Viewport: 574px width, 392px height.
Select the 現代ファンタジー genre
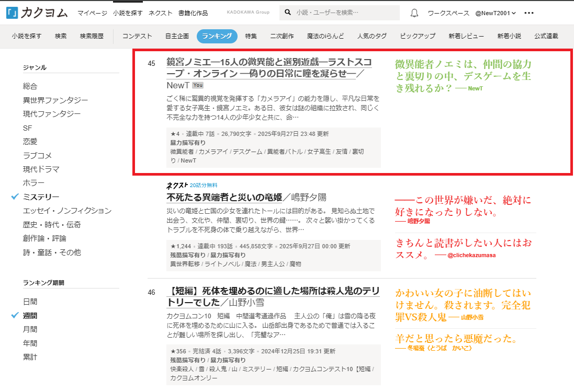tap(52, 114)
